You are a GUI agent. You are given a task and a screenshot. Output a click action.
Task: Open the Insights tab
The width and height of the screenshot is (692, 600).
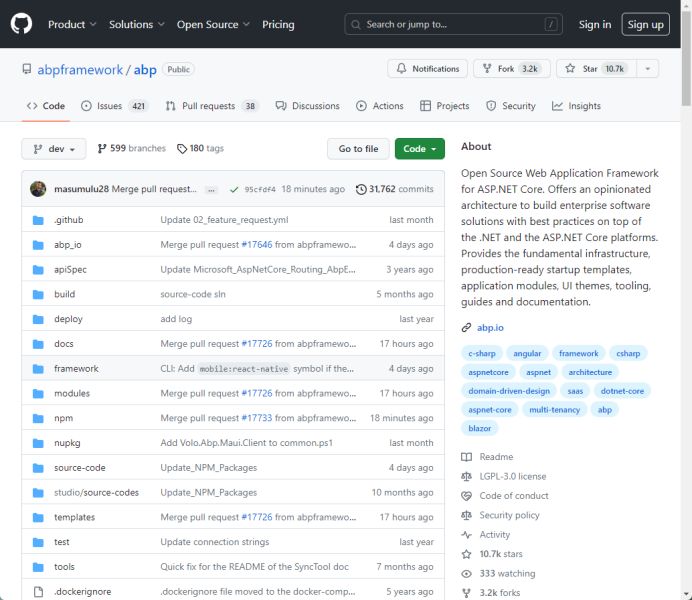pyautogui.click(x=576, y=106)
